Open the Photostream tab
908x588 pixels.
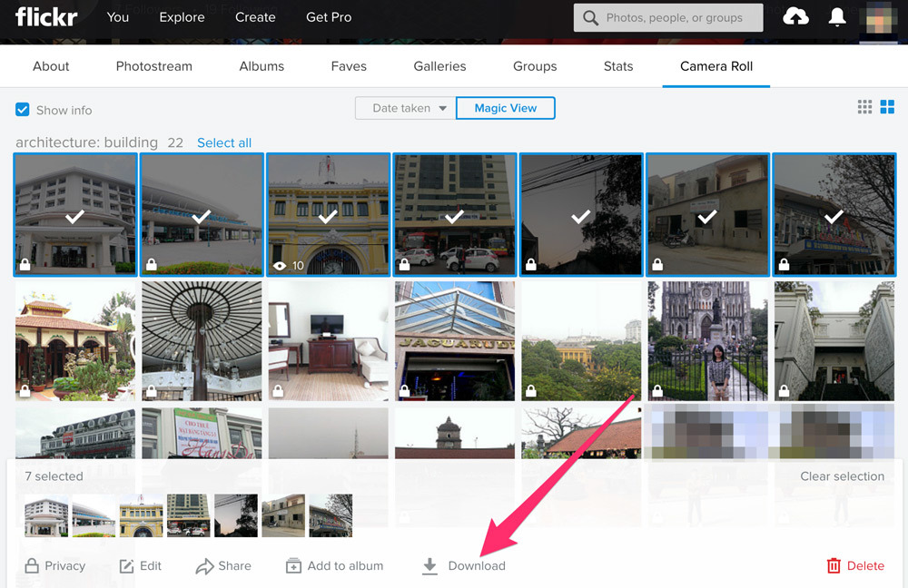[x=154, y=66]
